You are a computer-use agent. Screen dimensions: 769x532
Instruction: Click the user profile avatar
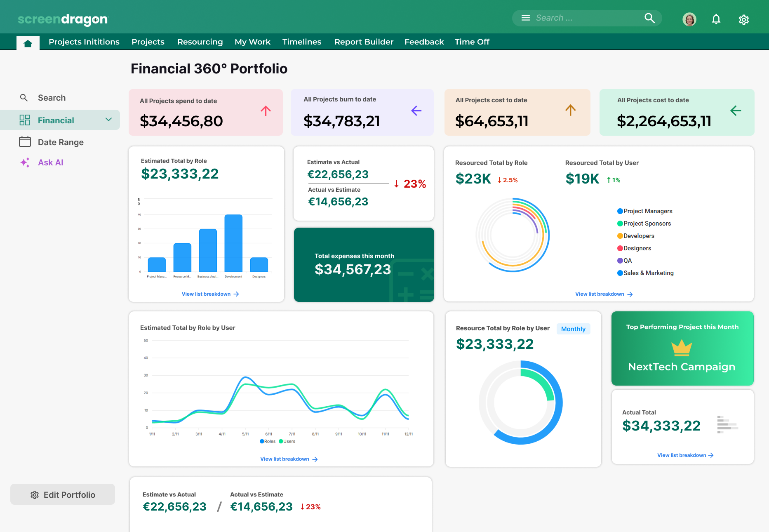689,19
